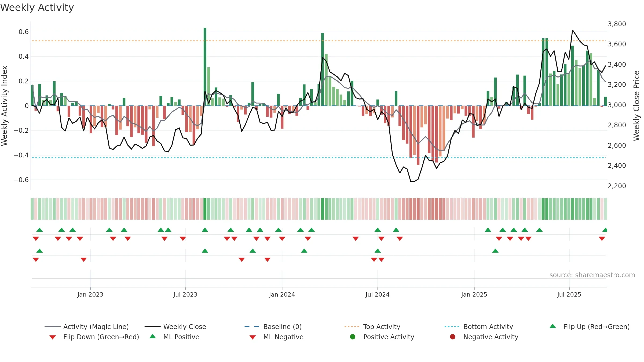
Task: Click the orange dotted Top Activity legend line
Action: pyautogui.click(x=352, y=327)
